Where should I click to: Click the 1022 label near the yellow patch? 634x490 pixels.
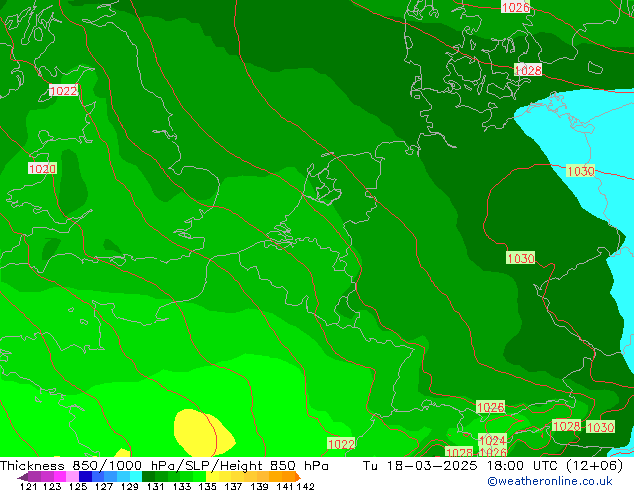[341, 444]
